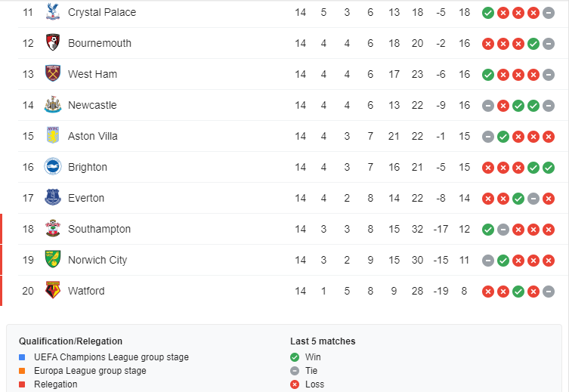Viewport: 569px width, 392px height.
Task: Click the Brighton club crest
Action: coord(52,167)
